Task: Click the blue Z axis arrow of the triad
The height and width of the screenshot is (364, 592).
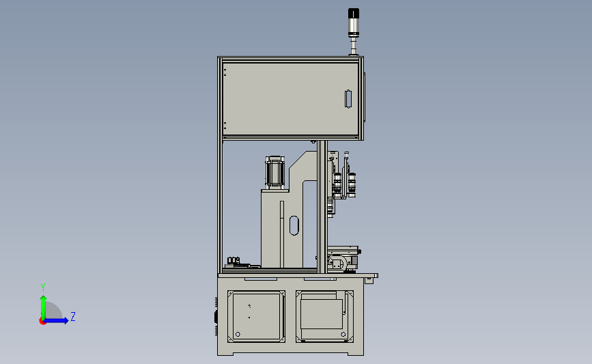Action: pos(57,321)
